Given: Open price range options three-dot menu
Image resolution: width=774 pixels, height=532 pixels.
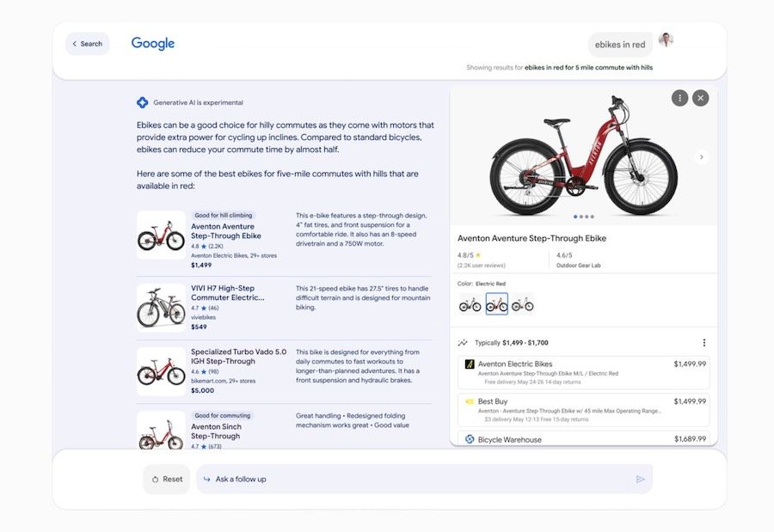Looking at the screenshot, I should (703, 343).
